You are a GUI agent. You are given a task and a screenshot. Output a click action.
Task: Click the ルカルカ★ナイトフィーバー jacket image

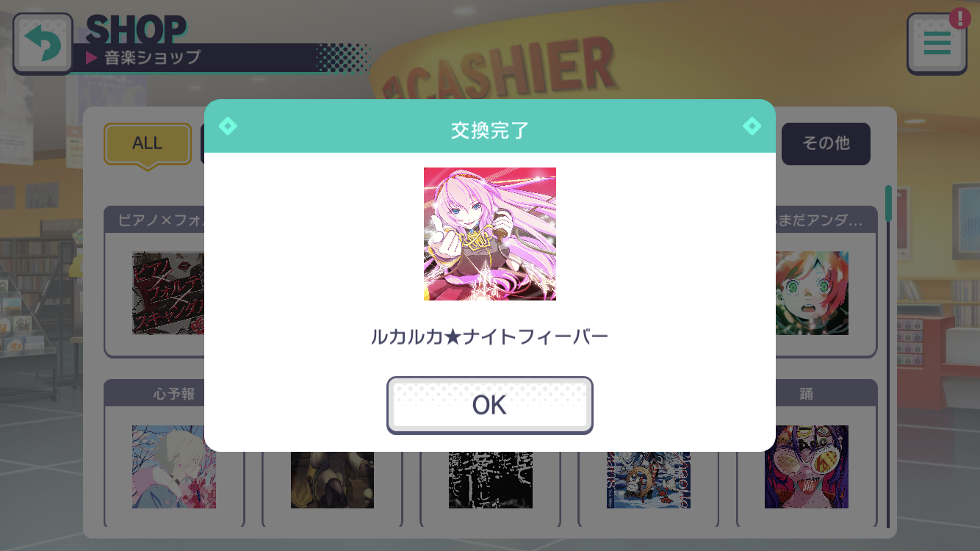point(490,234)
